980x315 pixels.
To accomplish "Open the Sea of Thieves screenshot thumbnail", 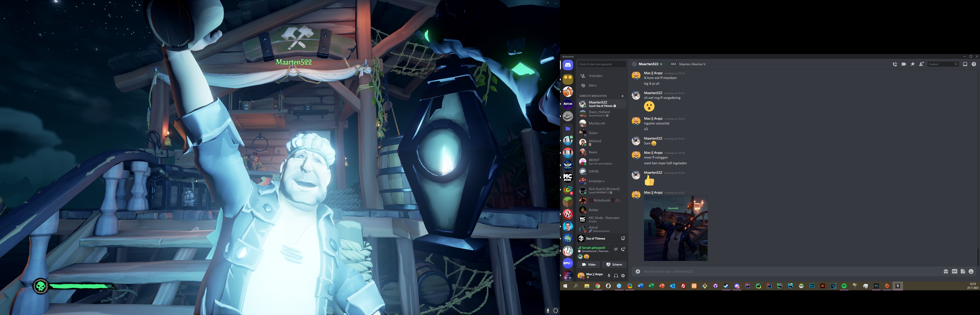I will pos(675,228).
